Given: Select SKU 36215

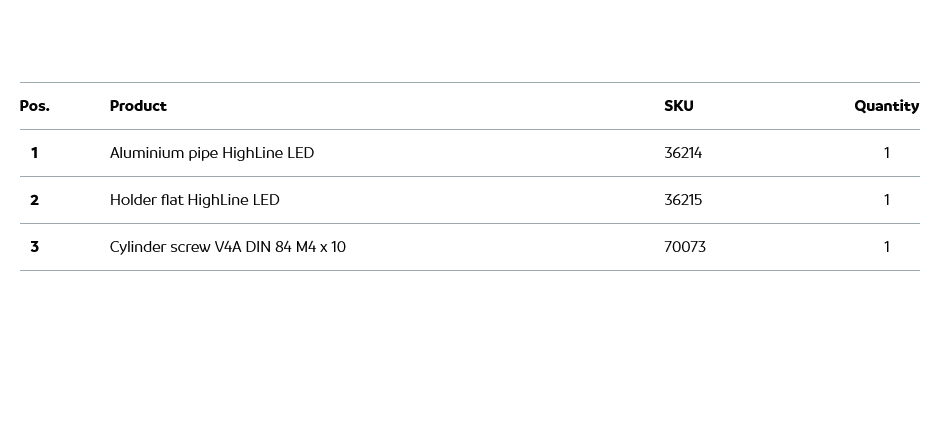Looking at the screenshot, I should (x=683, y=200).
